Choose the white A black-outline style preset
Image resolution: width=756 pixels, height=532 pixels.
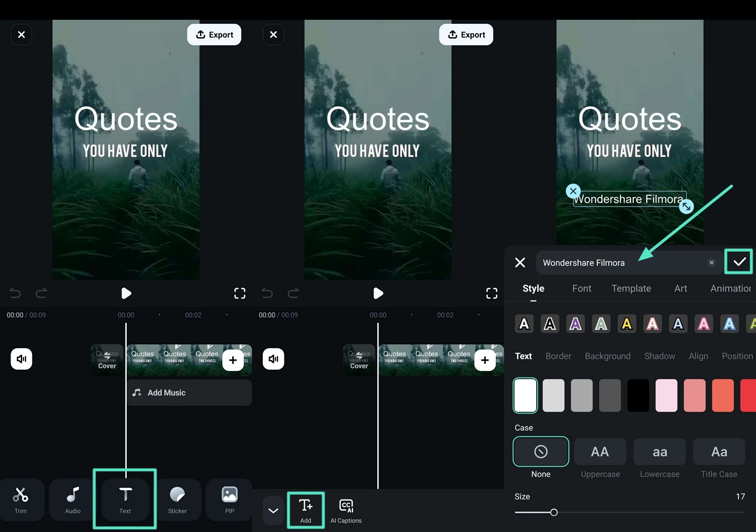(x=524, y=324)
